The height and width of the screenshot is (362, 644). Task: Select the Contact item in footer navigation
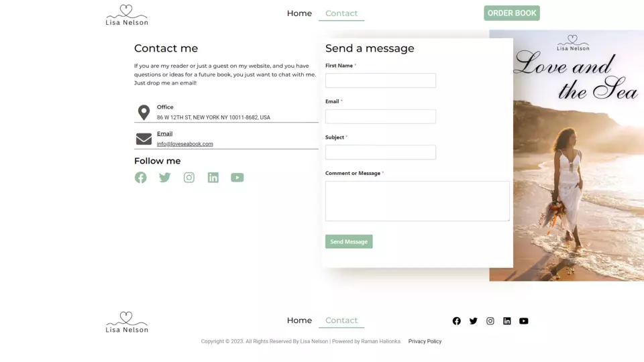(341, 320)
